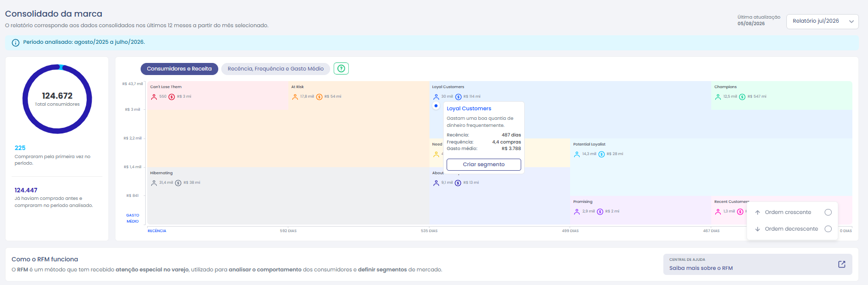Open the Relatório jul/2026 report dropdown
Screen dimensions: 868x285
822,21
